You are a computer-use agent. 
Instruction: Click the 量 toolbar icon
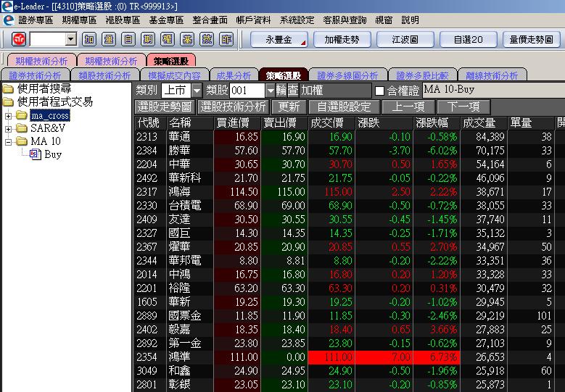click(x=109, y=39)
